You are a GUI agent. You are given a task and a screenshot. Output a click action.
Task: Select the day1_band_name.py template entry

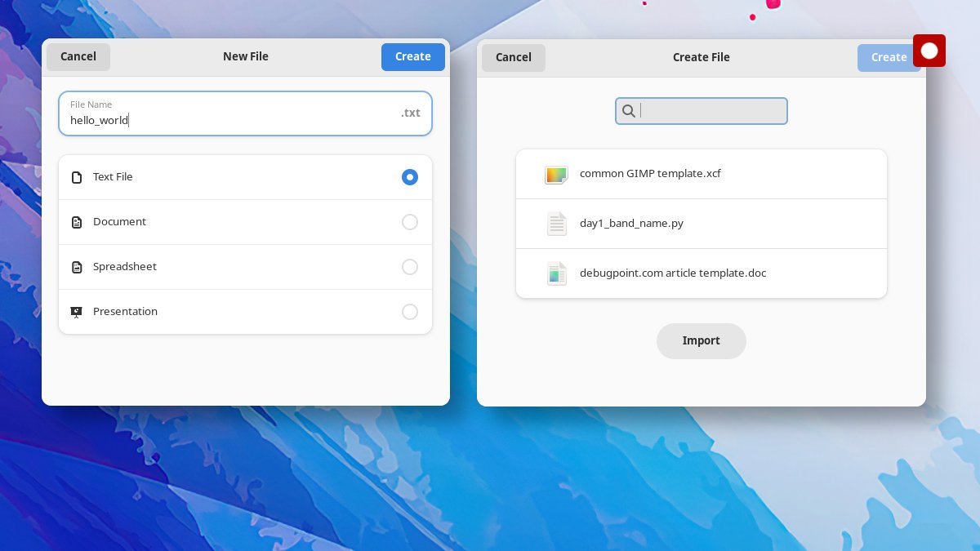coord(701,223)
